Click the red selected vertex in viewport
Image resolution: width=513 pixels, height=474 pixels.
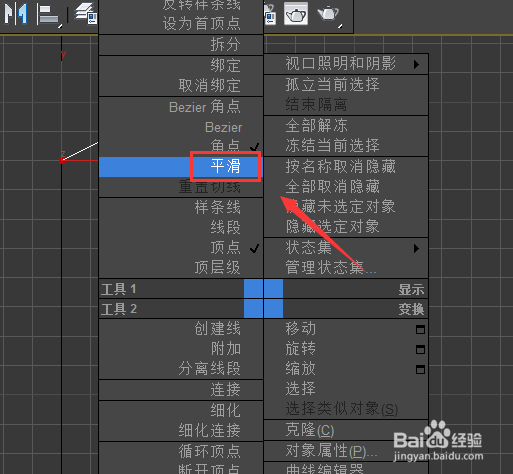pyautogui.click(x=62, y=161)
